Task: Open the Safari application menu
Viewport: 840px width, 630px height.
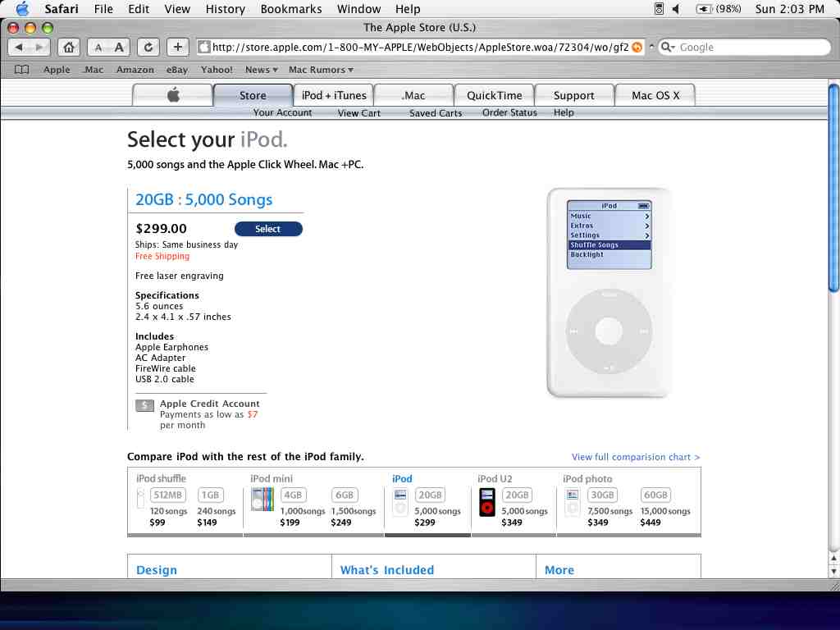Action: tap(61, 8)
